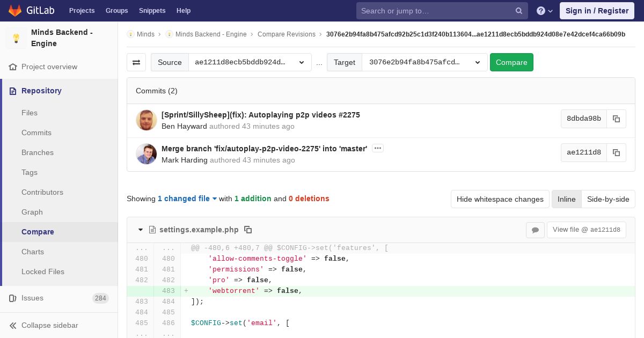Open the Projects menu
The image size is (644, 338).
82,11
